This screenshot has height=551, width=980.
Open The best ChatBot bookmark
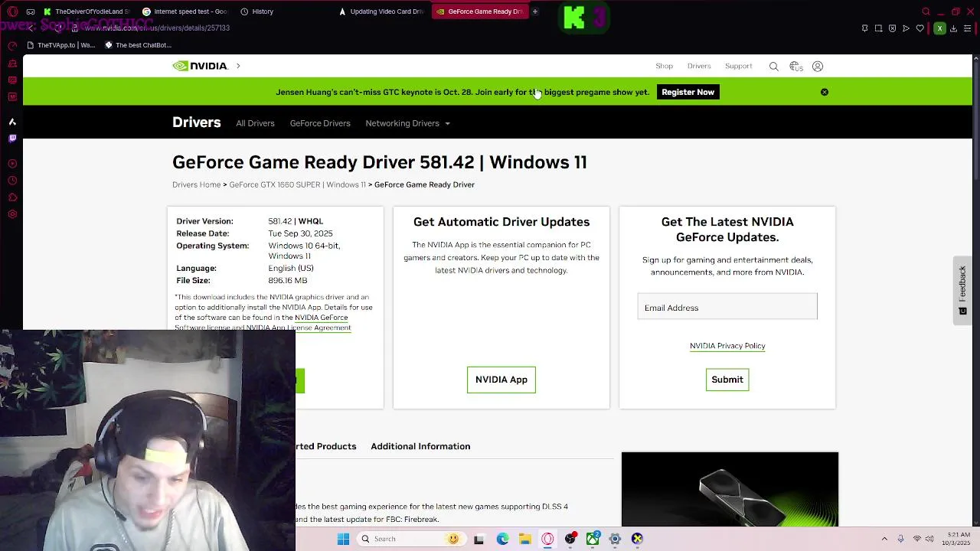138,45
